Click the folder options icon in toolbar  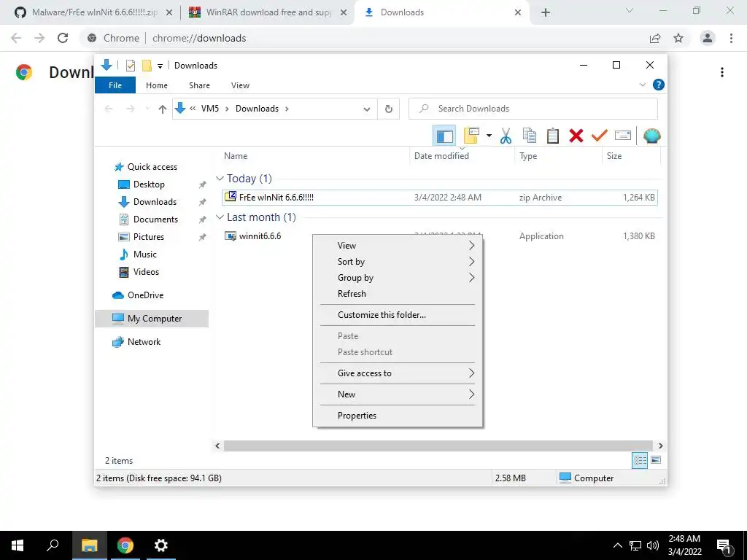471,136
